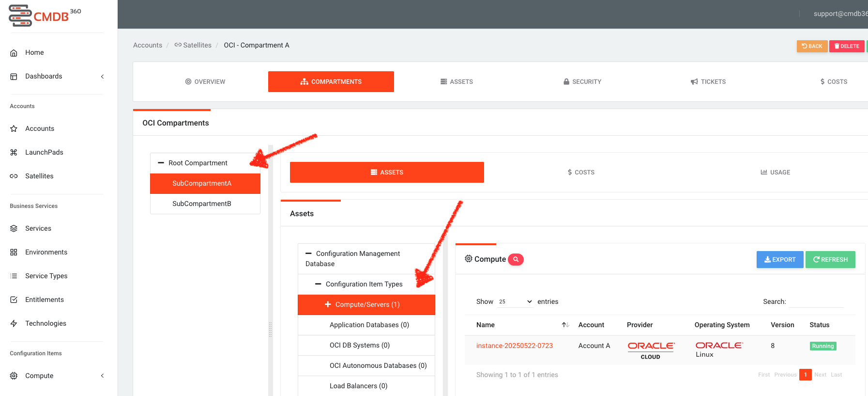Click the Accounts star icon
Image resolution: width=868 pixels, height=396 pixels.
(x=14, y=129)
